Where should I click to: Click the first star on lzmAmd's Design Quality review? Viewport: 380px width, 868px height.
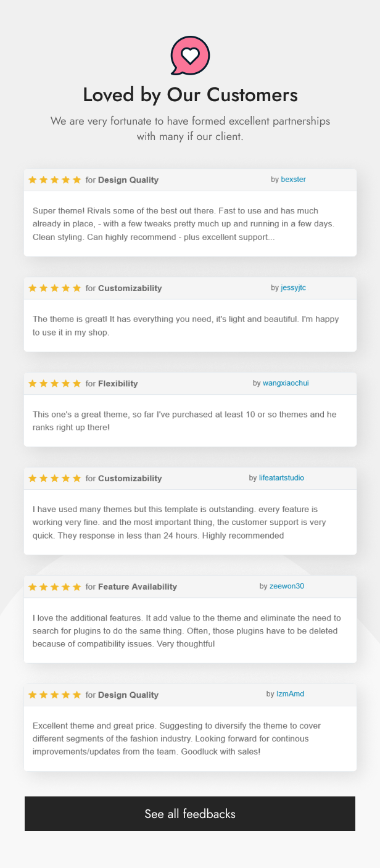(33, 694)
